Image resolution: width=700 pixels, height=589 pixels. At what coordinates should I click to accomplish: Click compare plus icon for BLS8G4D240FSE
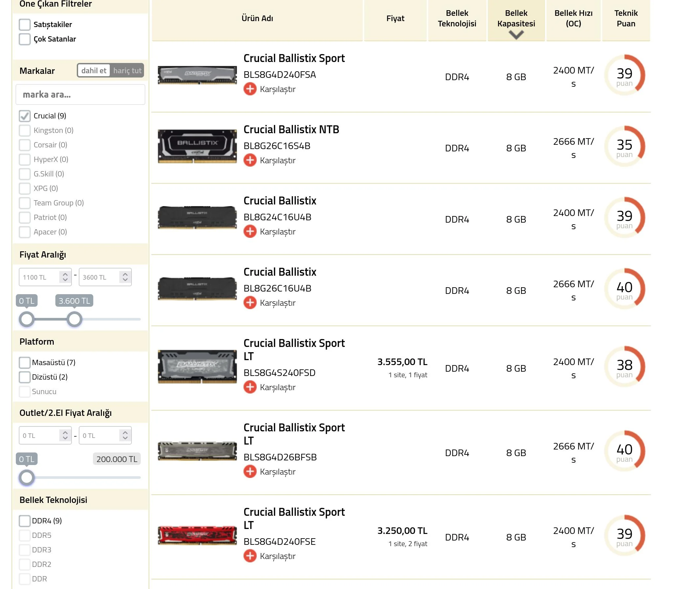click(249, 556)
